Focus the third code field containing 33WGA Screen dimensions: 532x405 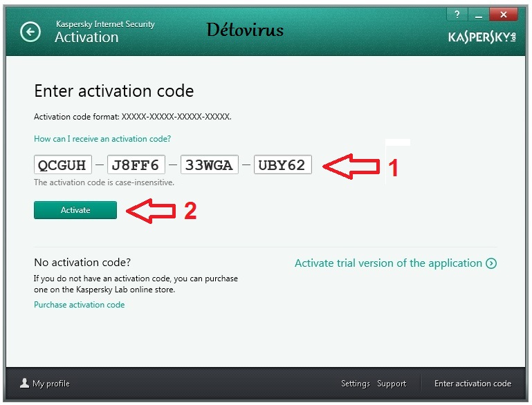[x=210, y=164]
